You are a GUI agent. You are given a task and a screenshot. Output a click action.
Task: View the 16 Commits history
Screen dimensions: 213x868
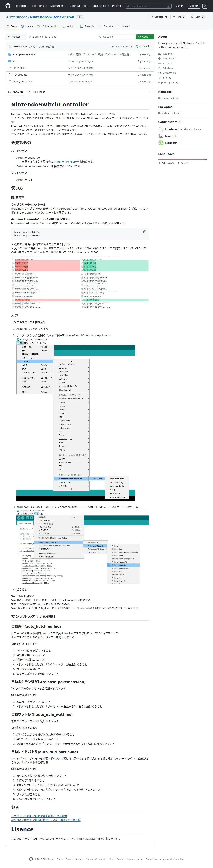point(143,46)
